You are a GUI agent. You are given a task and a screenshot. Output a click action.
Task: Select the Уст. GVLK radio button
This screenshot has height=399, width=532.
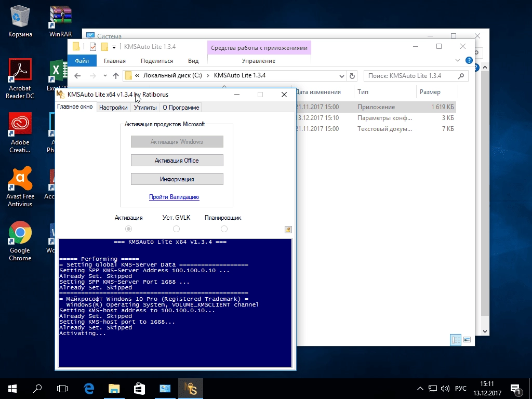point(177,229)
